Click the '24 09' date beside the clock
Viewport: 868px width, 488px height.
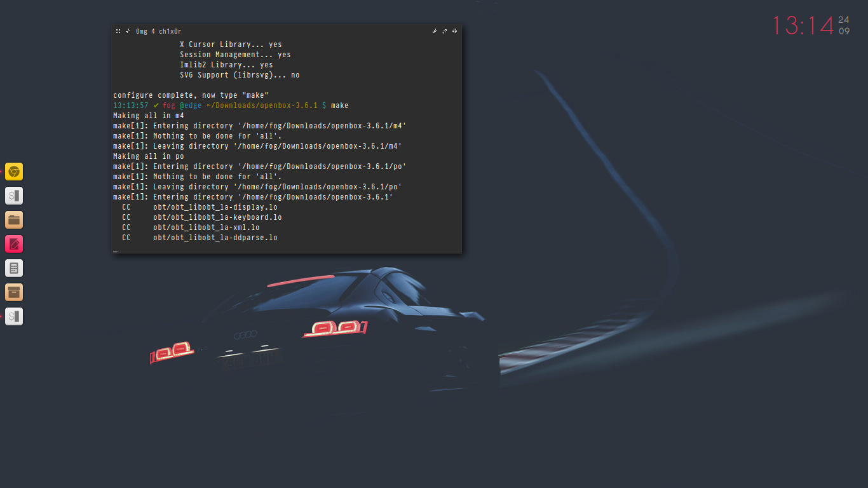pyautogui.click(x=844, y=25)
